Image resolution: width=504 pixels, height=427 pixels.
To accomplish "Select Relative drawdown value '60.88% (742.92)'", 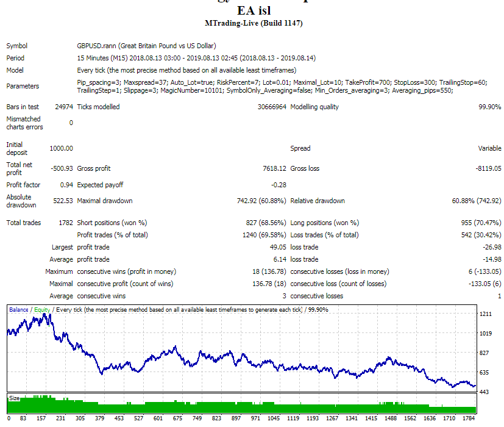I will pyautogui.click(x=477, y=201).
